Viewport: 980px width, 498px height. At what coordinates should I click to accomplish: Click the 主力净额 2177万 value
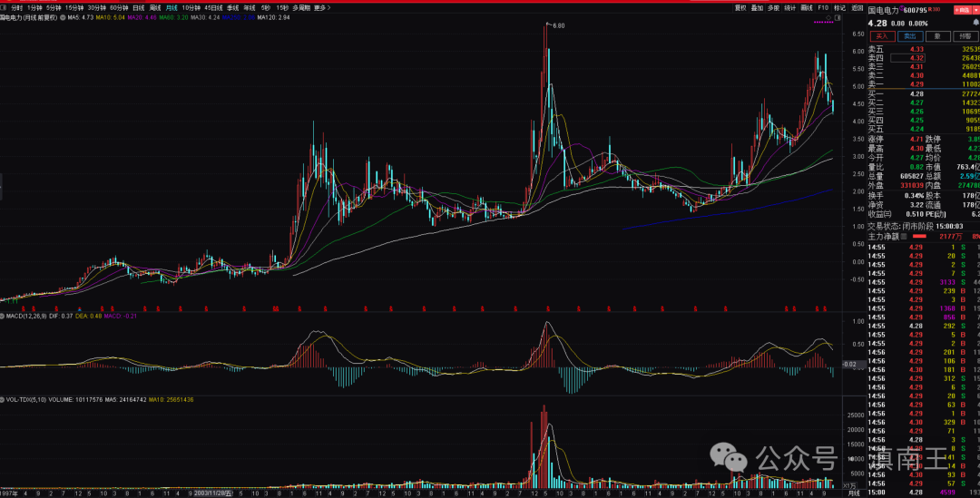[x=951, y=236]
